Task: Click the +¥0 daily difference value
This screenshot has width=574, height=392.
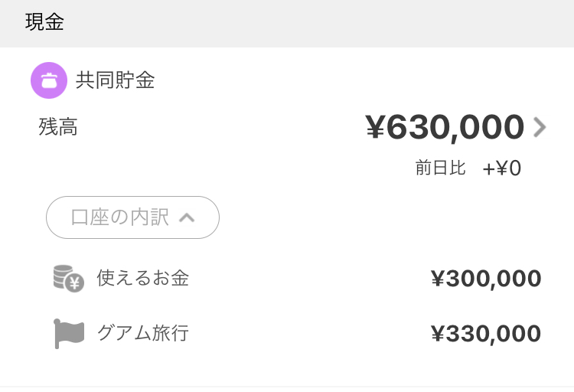Action: 502,168
